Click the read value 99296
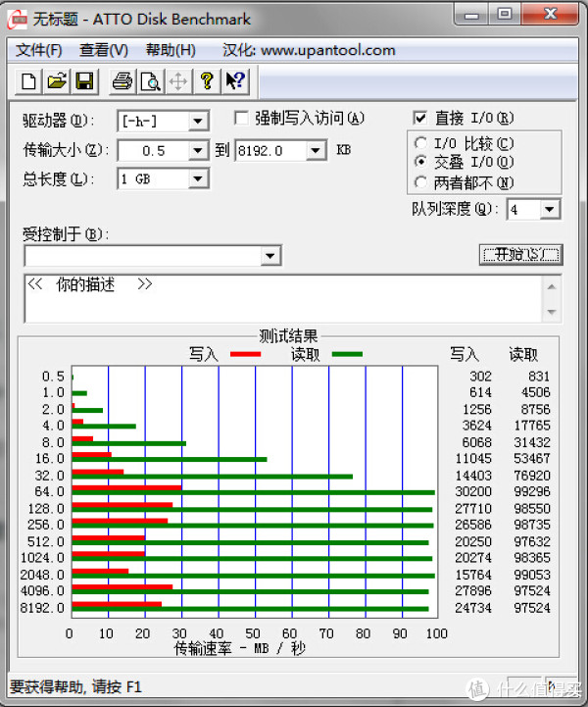 pos(532,491)
